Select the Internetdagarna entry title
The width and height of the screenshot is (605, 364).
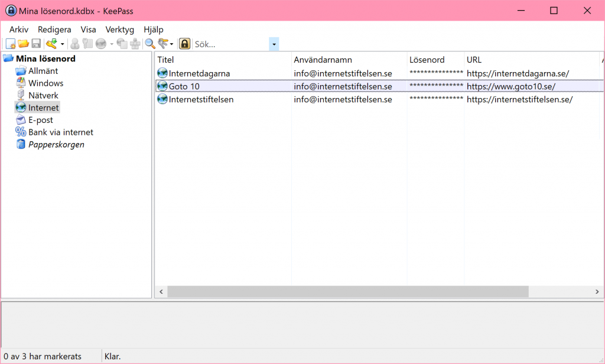coord(199,73)
